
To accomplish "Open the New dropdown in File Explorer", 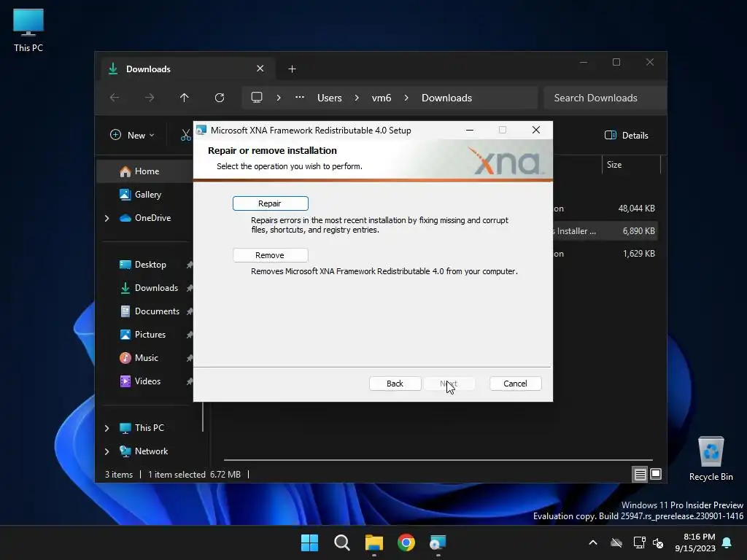I will [x=132, y=135].
